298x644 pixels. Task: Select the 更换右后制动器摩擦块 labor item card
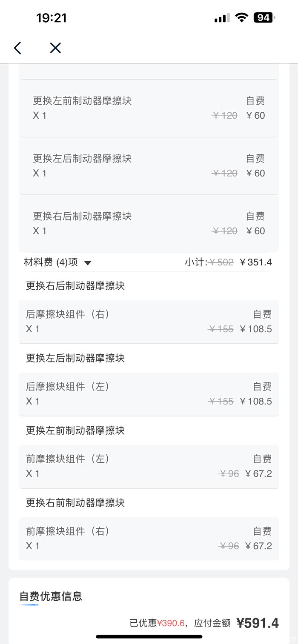pyautogui.click(x=149, y=223)
